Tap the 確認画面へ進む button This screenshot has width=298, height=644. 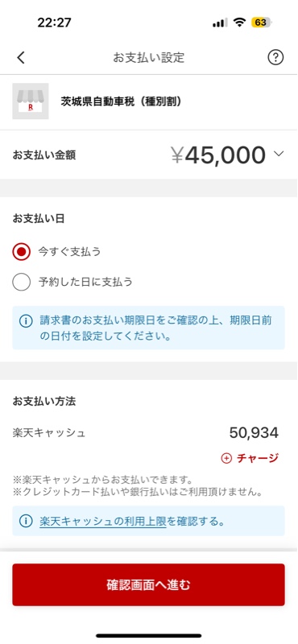pyautogui.click(x=148, y=585)
